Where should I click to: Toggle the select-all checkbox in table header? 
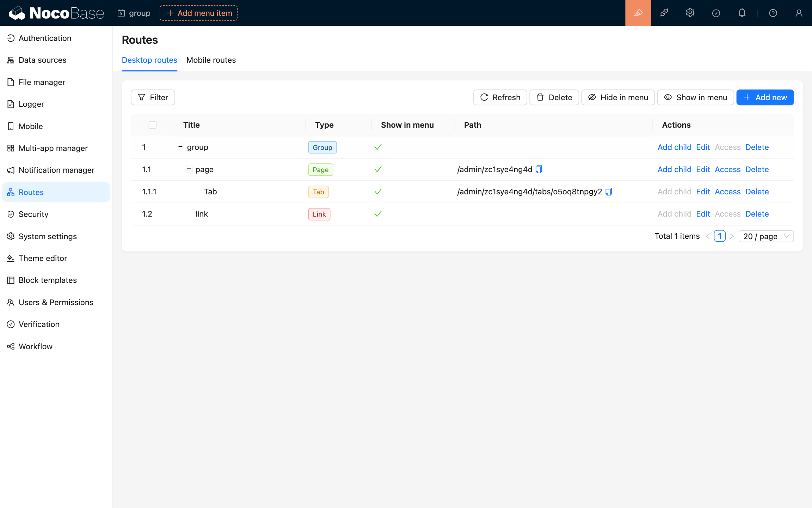[x=152, y=125]
